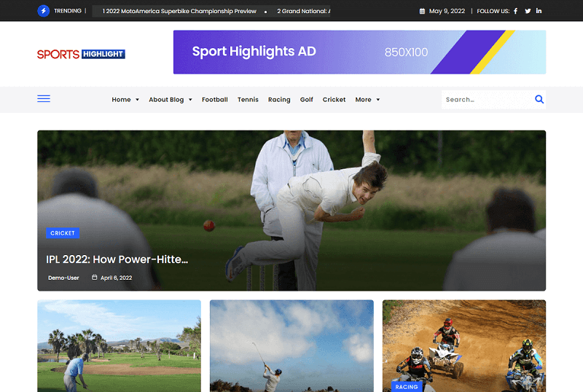Viewport: 583px width, 392px height.
Task: Open the Grand National trending headline
Action: (x=303, y=11)
